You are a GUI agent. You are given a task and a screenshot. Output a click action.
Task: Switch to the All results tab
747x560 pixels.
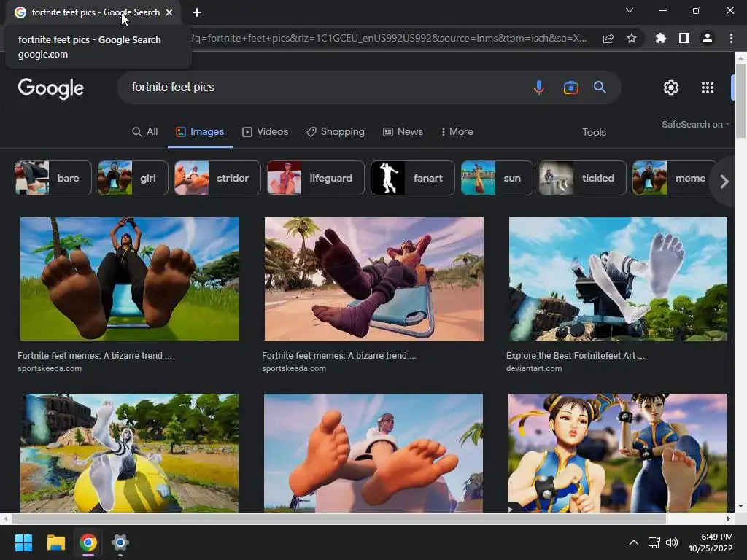coord(145,132)
